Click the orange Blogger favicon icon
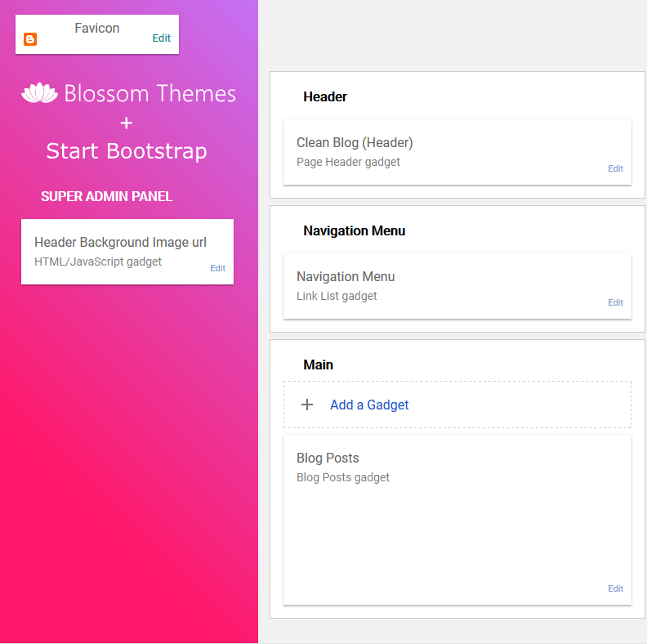The height and width of the screenshot is (644, 647). (x=30, y=39)
